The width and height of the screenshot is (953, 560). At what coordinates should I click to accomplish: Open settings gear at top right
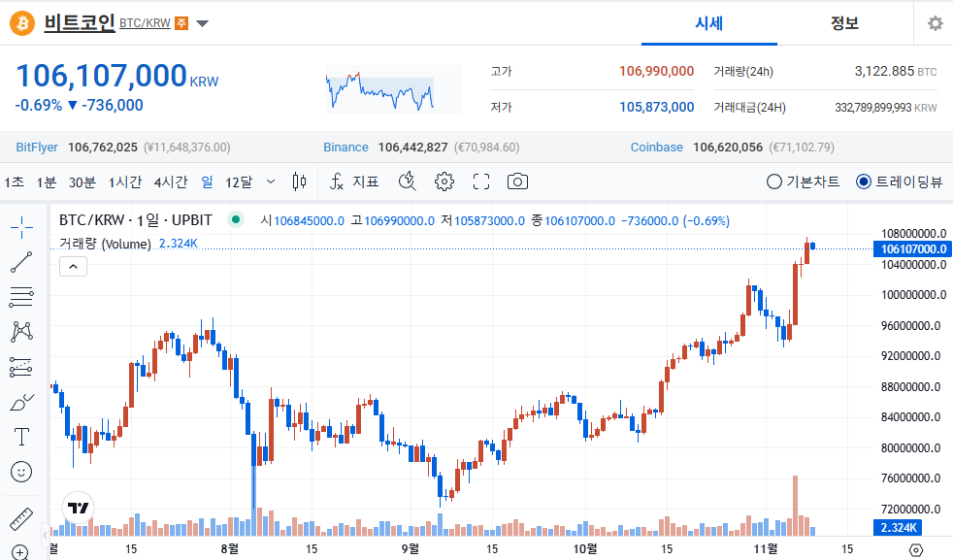[935, 23]
